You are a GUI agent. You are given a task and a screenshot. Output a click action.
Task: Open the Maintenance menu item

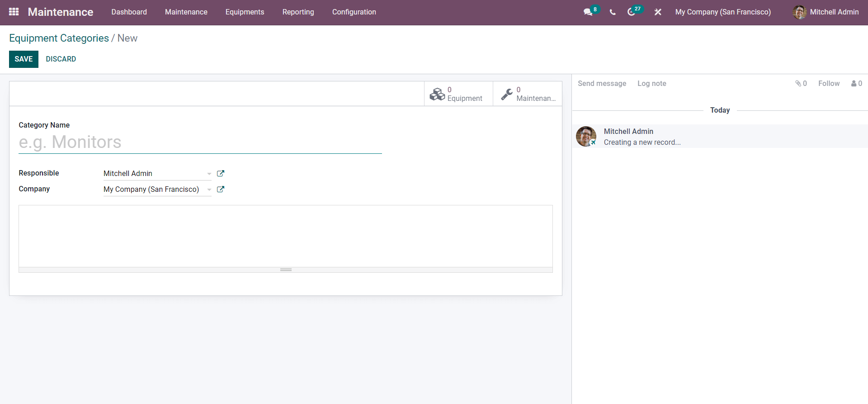pyautogui.click(x=186, y=12)
